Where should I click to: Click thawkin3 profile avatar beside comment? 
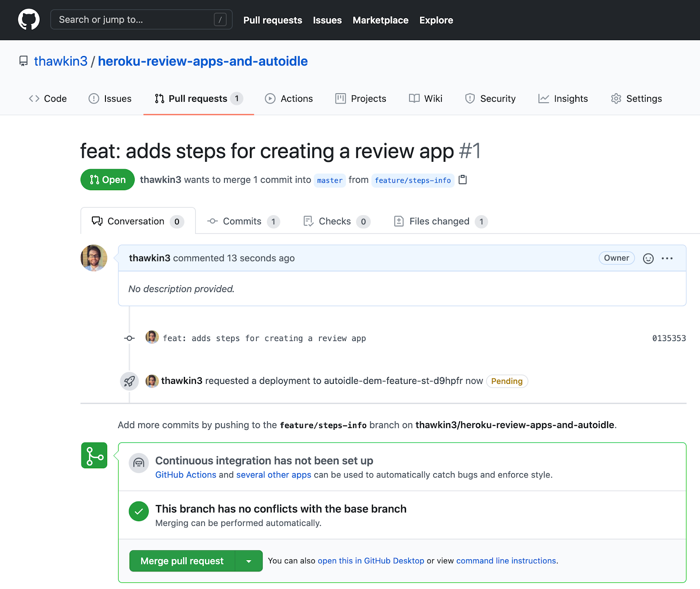[x=94, y=258]
